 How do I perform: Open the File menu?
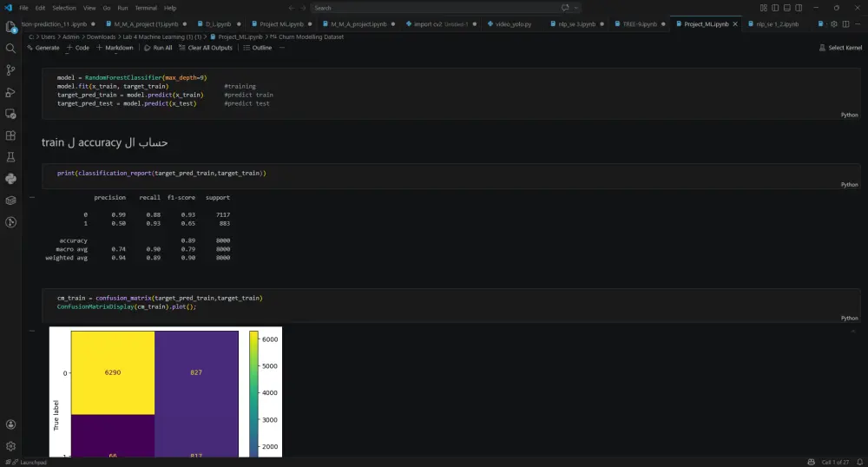tap(23, 8)
